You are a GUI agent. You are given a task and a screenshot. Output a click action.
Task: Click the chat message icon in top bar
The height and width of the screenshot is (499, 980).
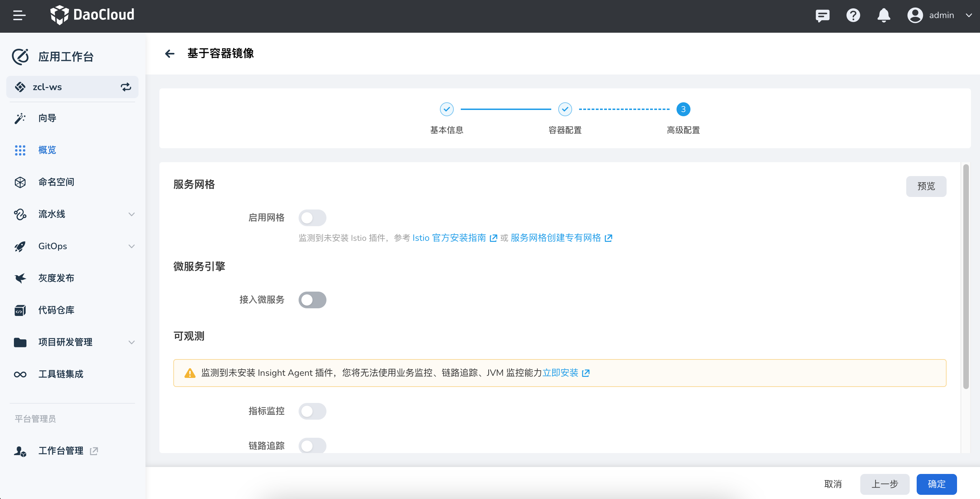coord(822,16)
